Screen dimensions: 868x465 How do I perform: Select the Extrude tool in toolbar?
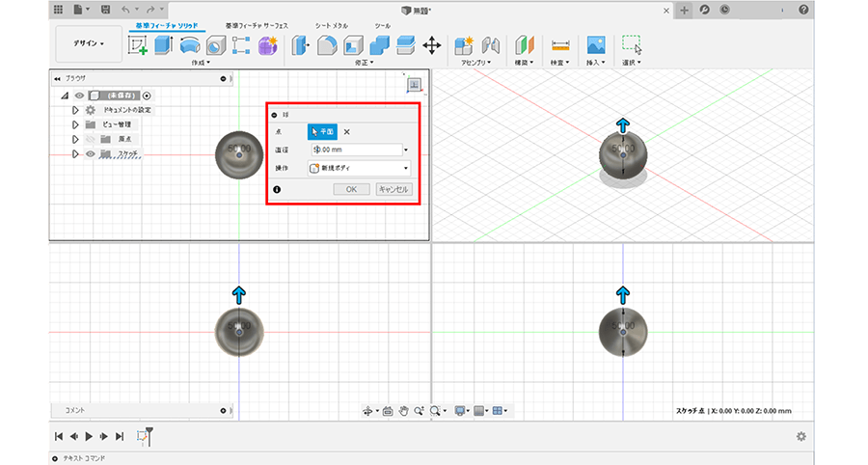click(x=163, y=44)
